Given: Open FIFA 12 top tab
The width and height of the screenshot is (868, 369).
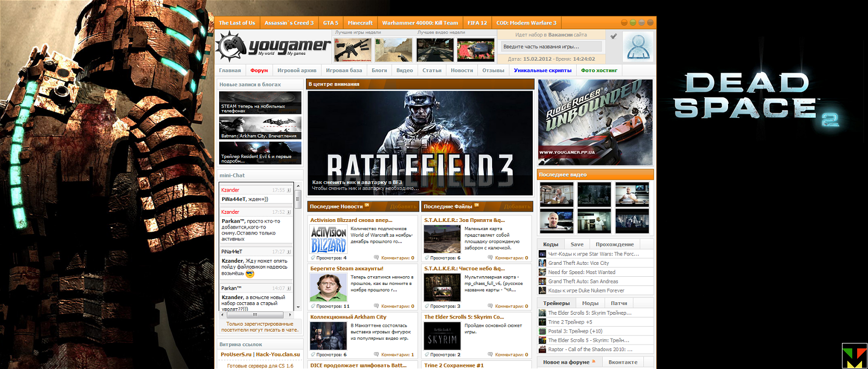Looking at the screenshot, I should point(477,23).
